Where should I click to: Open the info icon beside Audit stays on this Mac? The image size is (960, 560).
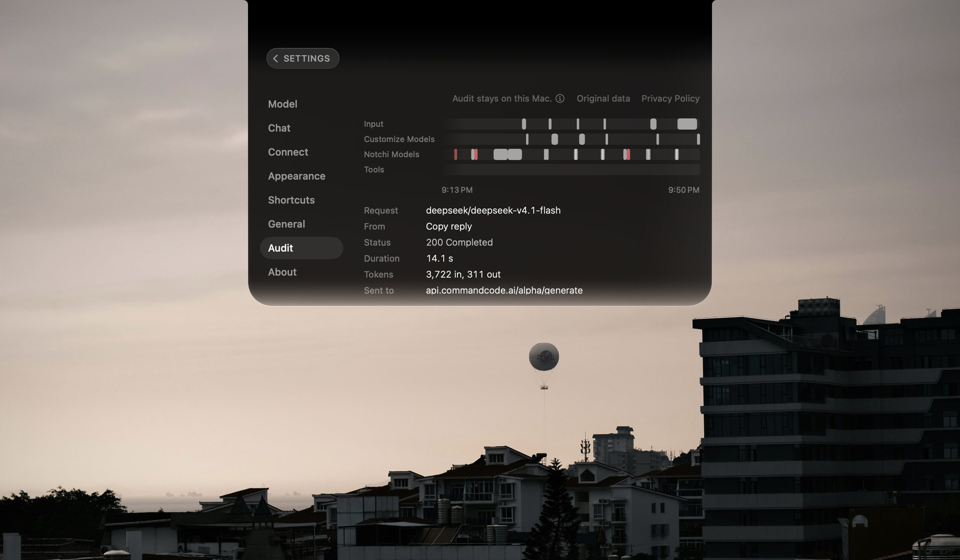pyautogui.click(x=560, y=98)
